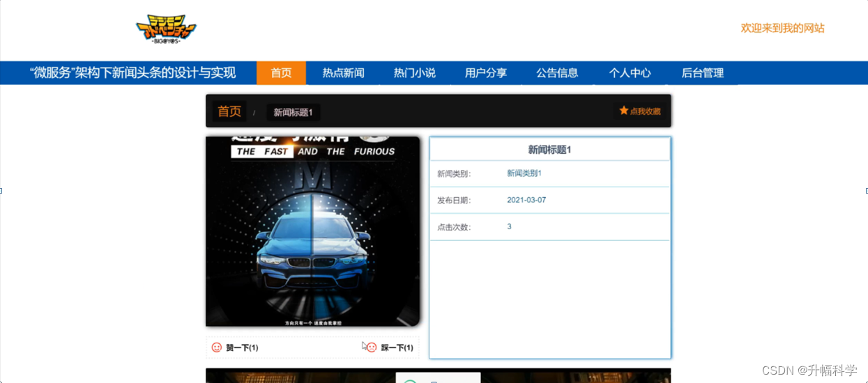
Task: Open the 公告信息 section
Action: (x=557, y=73)
